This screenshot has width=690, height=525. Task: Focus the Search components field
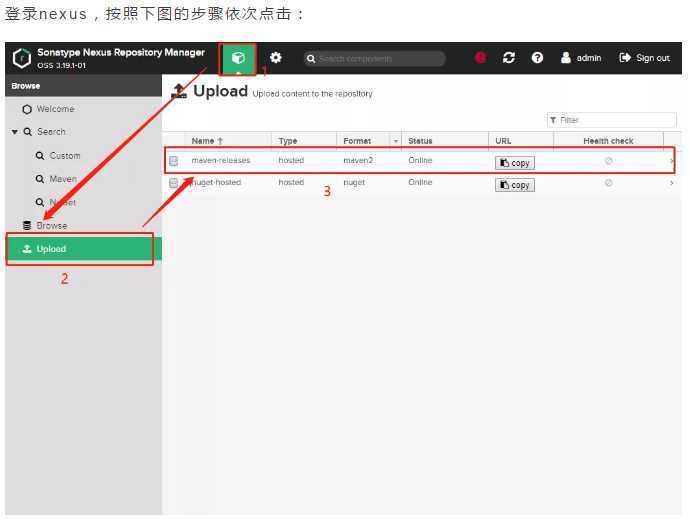(374, 59)
